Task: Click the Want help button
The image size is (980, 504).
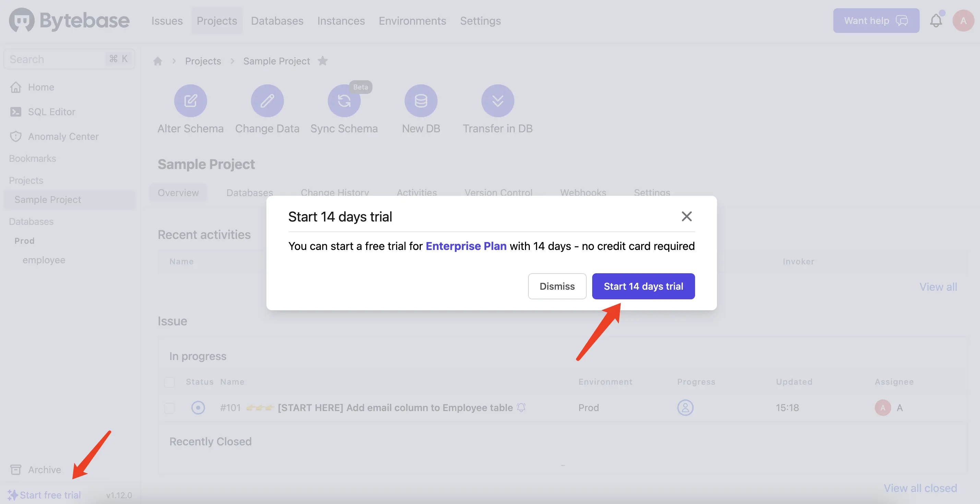Action: click(x=876, y=21)
